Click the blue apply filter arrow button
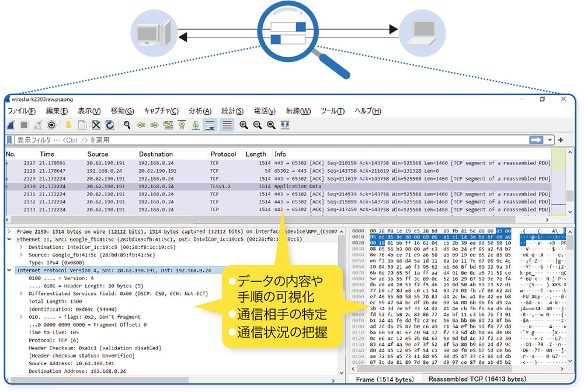Viewport: 584px width, 392px height. coord(536,140)
